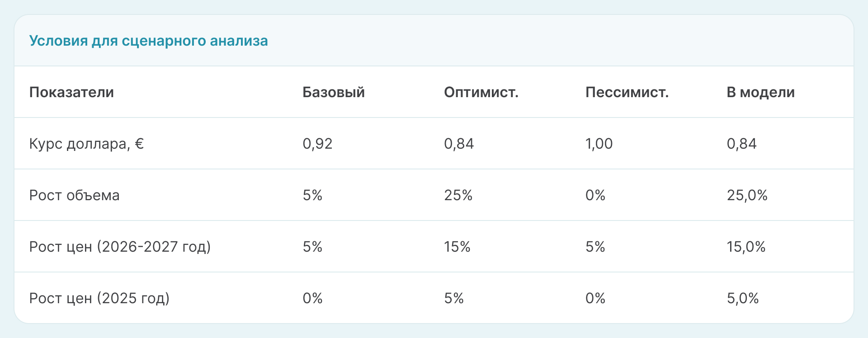Select the model 2026-2027 price growth 15,0%
This screenshot has height=338, width=868.
746,247
